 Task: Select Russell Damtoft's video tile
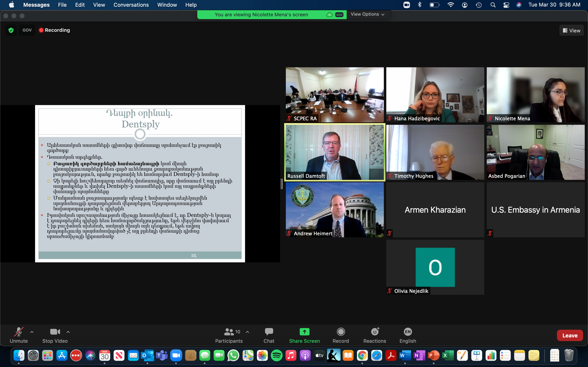335,152
